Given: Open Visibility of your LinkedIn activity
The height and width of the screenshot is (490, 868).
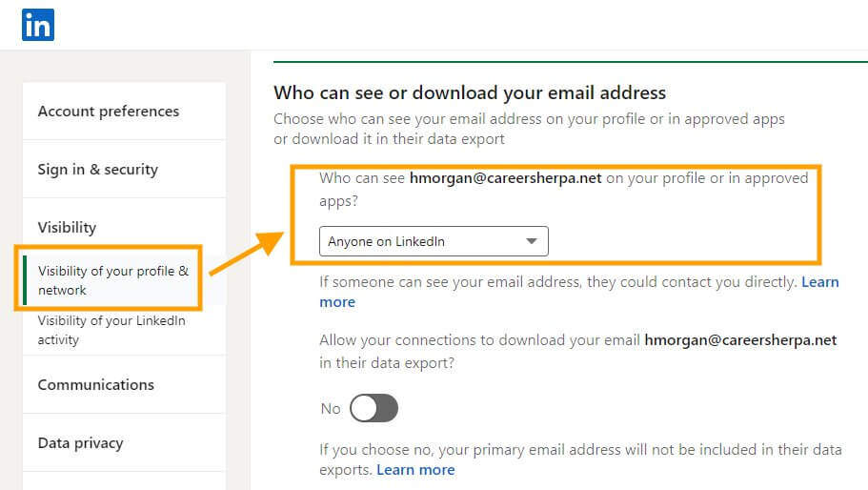Looking at the screenshot, I should point(111,330).
